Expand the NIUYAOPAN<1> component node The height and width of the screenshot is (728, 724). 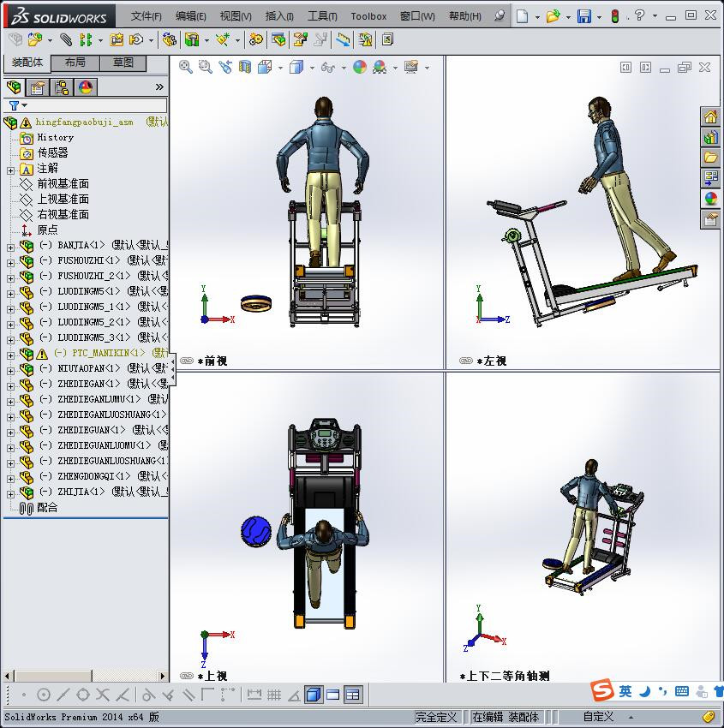10,371
